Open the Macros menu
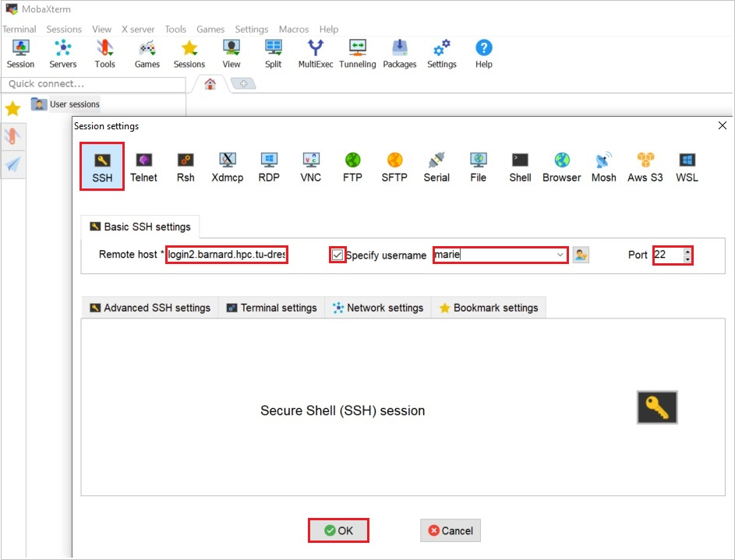This screenshot has width=735, height=560. point(293,29)
